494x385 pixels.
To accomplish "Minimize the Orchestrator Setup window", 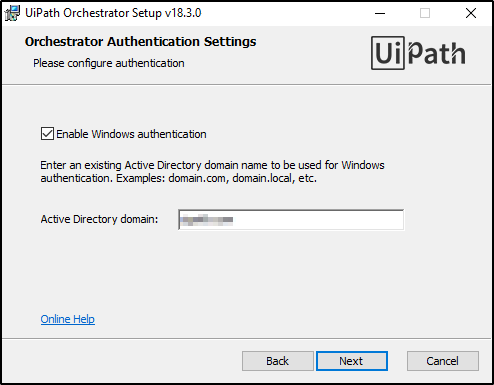I will 380,13.
